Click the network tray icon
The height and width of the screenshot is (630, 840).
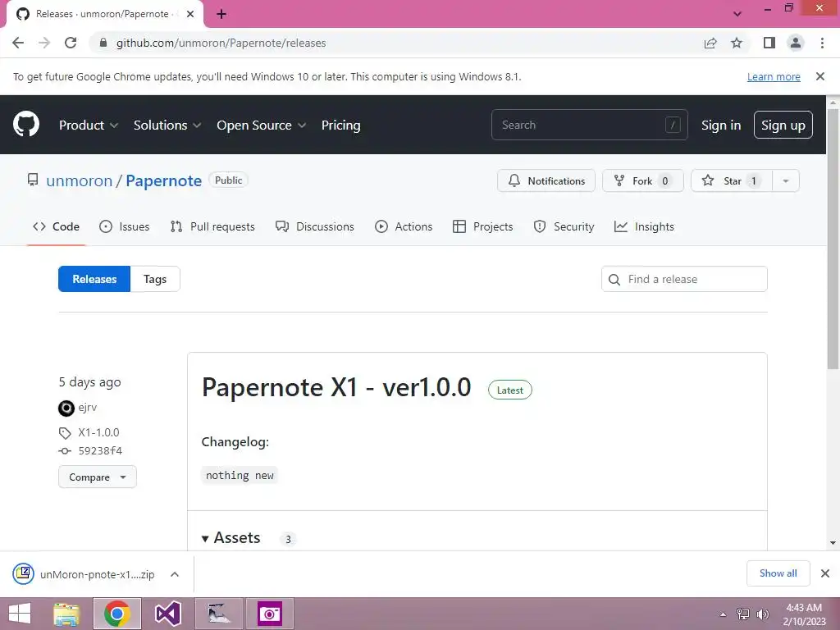[x=743, y=614]
